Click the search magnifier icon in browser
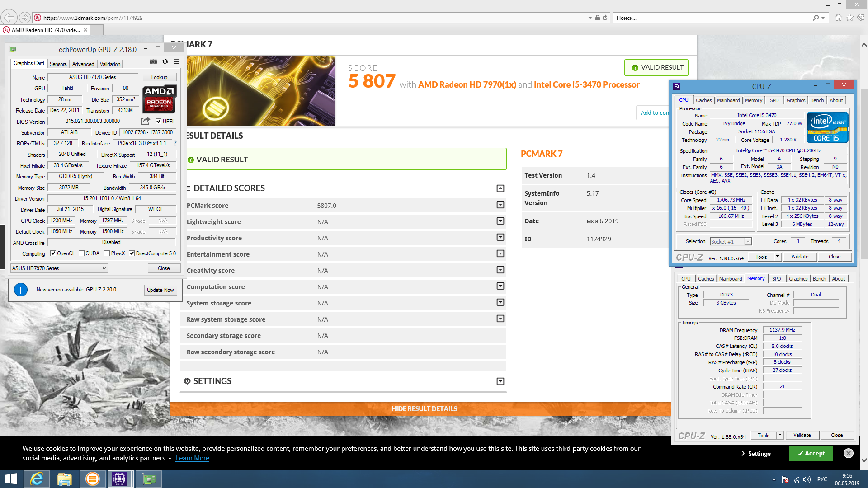Viewport: 868px width, 488px height. click(x=816, y=18)
